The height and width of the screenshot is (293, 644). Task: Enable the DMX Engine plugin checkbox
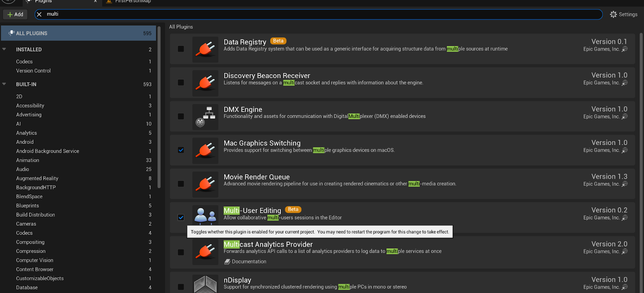(181, 116)
